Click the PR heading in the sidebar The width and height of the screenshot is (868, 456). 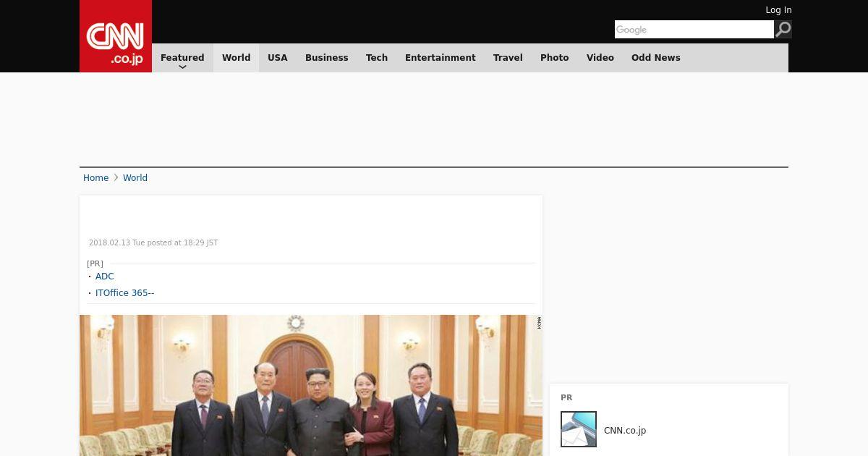[x=566, y=397]
